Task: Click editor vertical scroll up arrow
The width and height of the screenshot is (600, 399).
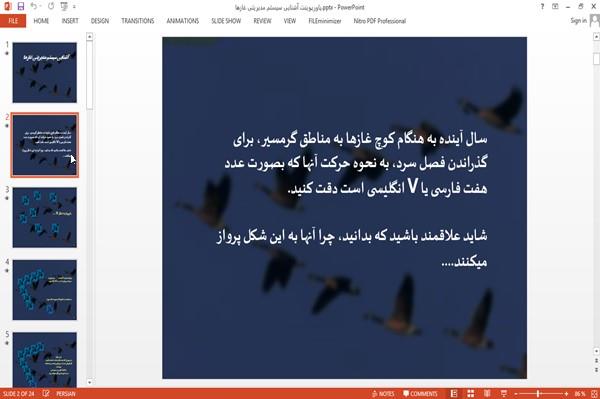Action: click(596, 36)
